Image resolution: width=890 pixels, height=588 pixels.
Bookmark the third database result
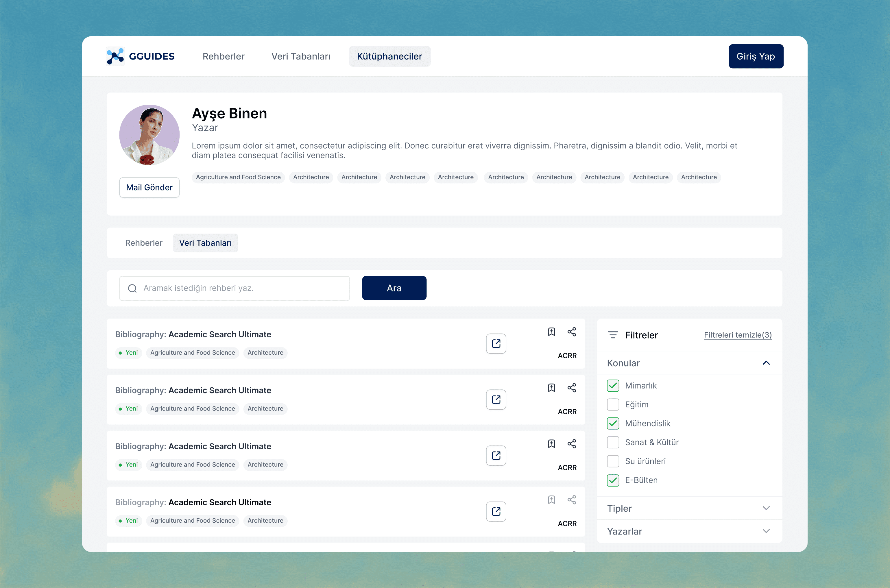click(551, 444)
